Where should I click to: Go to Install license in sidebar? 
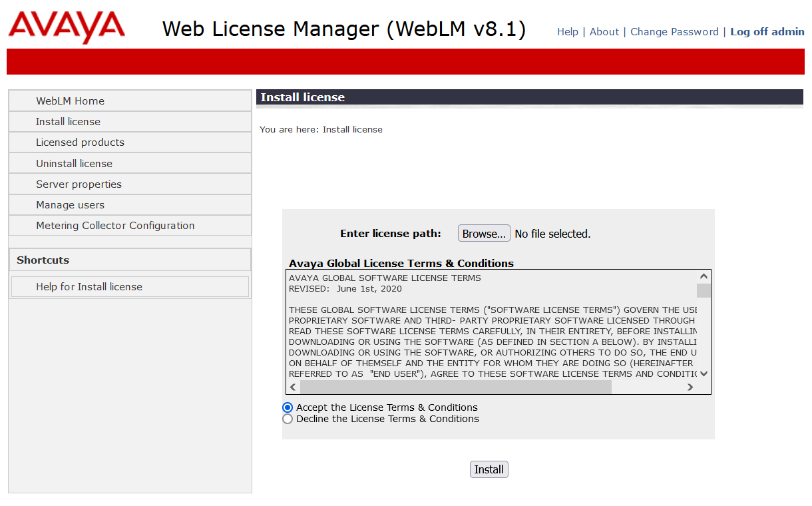(x=130, y=122)
